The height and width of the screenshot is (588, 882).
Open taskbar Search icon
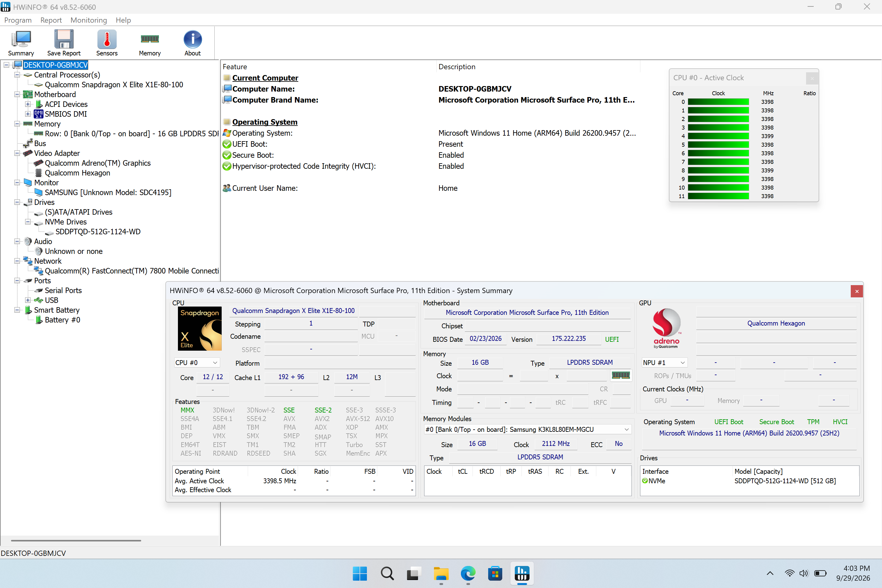(387, 573)
